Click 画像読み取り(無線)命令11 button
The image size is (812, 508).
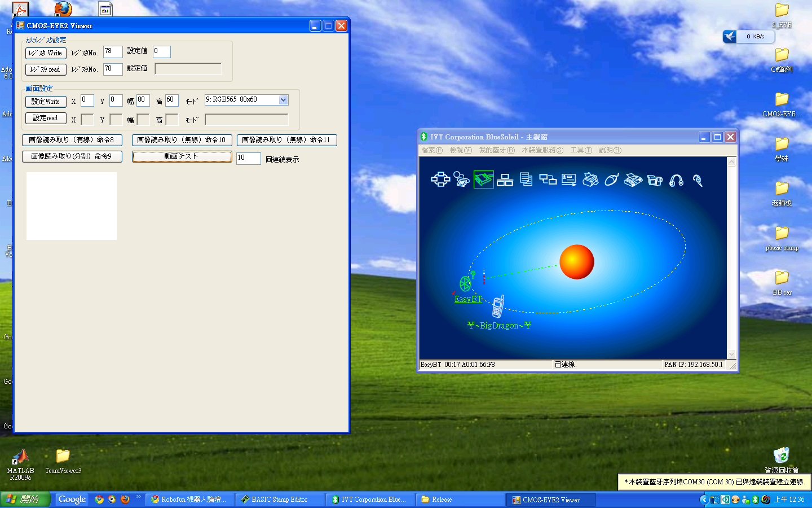point(287,140)
